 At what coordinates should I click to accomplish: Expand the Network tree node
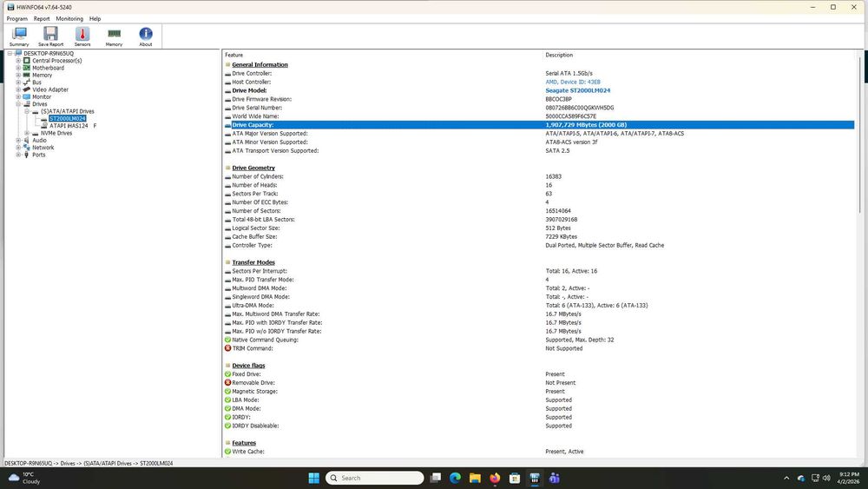[x=18, y=148]
